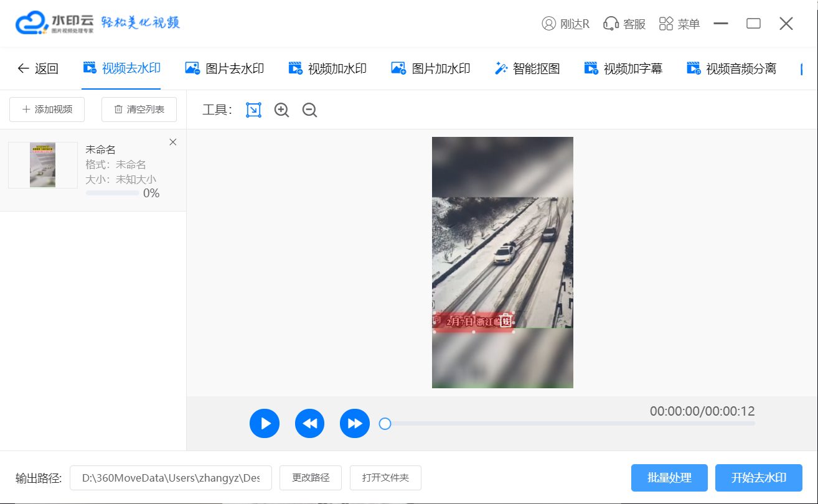Rewind the video preview
Image resolution: width=818 pixels, height=504 pixels.
coord(309,424)
